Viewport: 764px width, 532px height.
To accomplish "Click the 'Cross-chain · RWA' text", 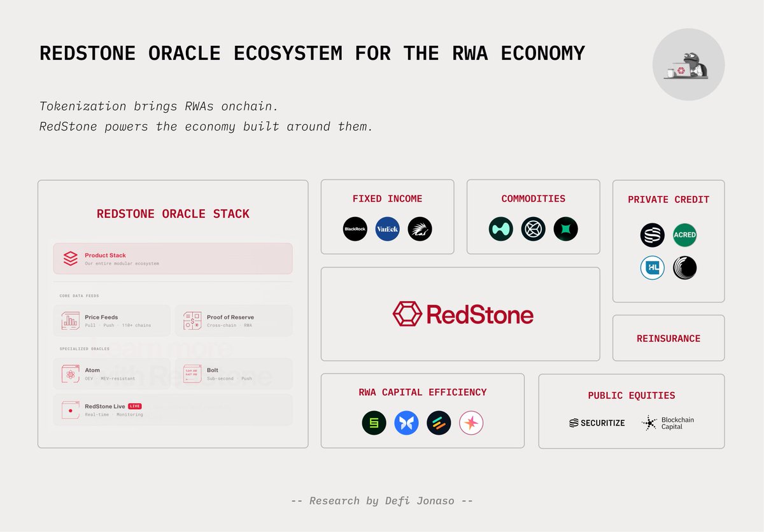I will click(x=230, y=325).
